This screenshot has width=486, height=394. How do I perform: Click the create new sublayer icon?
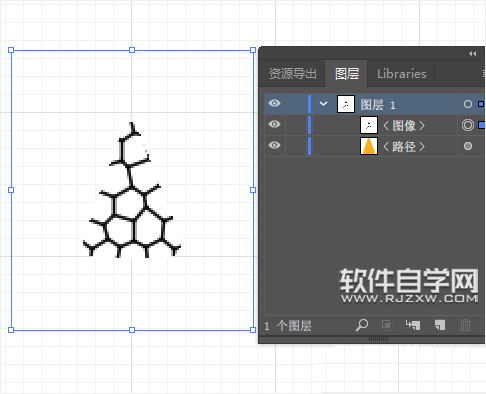pos(413,325)
